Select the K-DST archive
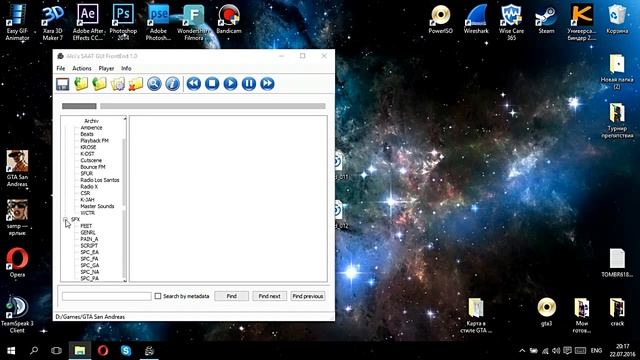Image resolution: width=640 pixels, height=360 pixels. (87, 153)
